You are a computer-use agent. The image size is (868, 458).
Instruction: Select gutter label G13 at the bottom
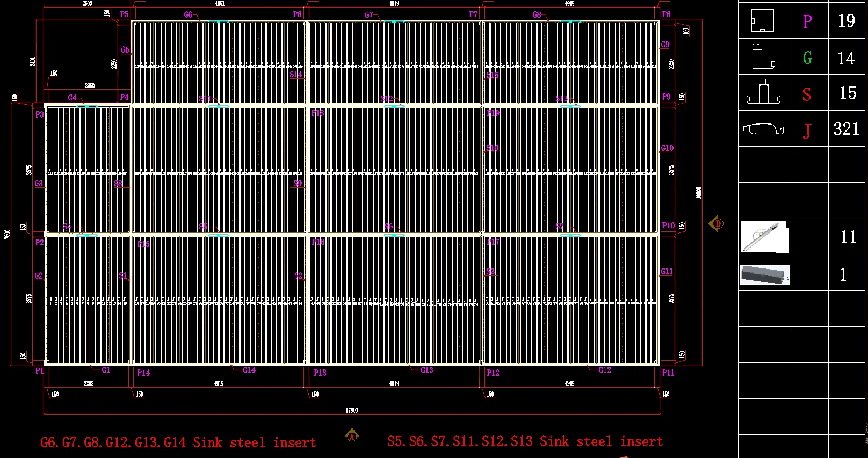click(x=427, y=369)
